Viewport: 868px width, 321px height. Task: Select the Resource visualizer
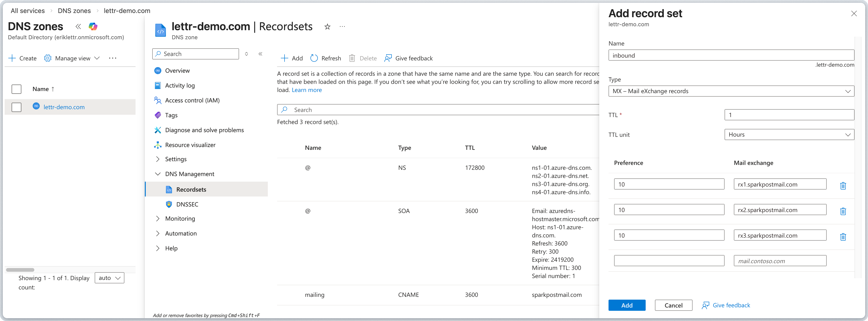[x=190, y=145]
